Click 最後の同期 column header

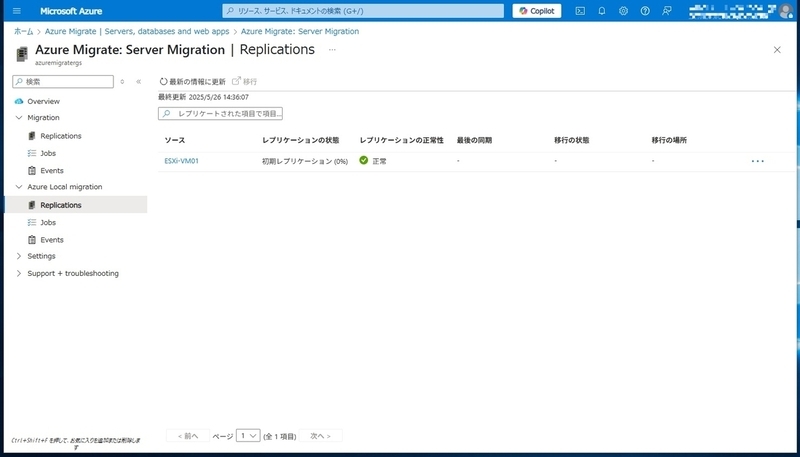pos(474,140)
